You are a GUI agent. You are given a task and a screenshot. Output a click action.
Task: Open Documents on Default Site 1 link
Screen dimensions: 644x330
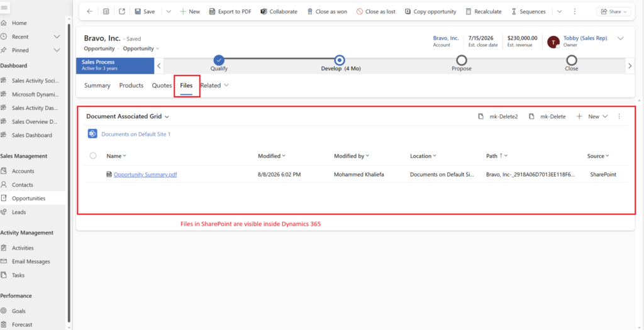(136, 135)
